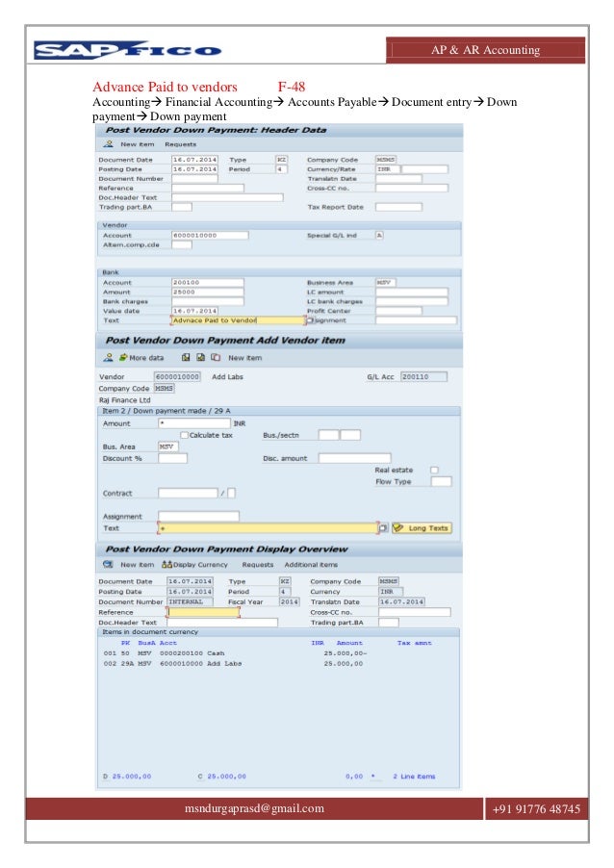
Task: Click Business Area field in Bank section
Action: 385,282
